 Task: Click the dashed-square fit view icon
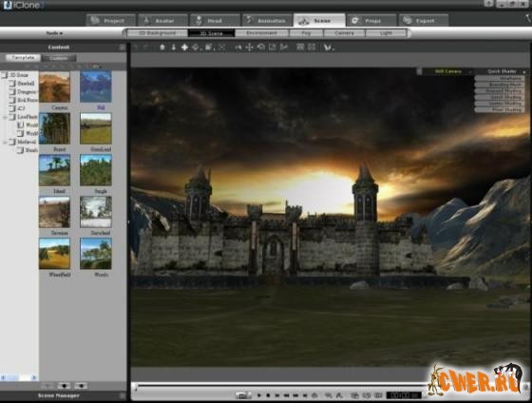tap(221, 48)
